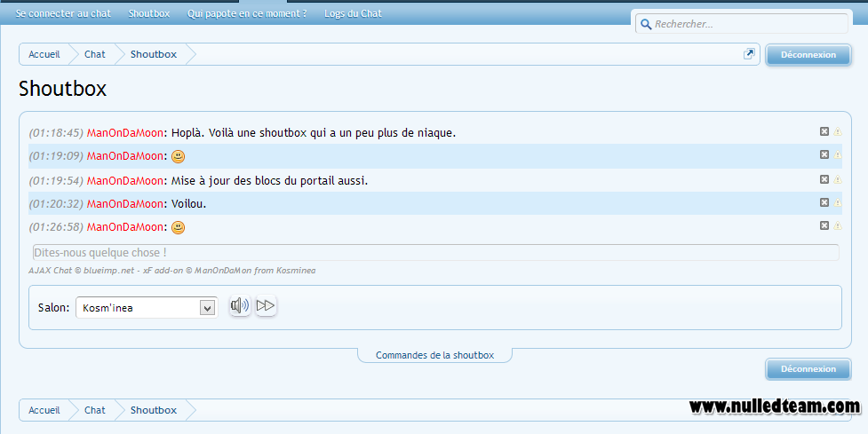Click the search magnifier icon

tap(646, 24)
